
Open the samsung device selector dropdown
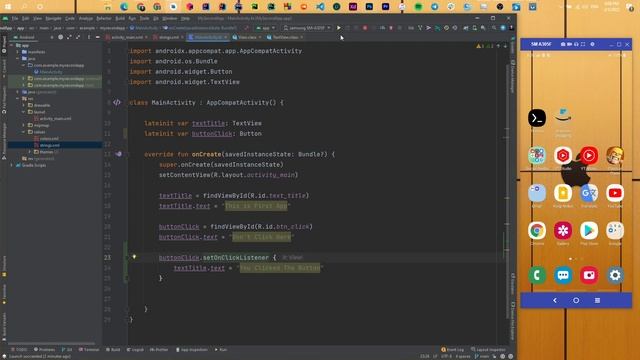coord(307,28)
